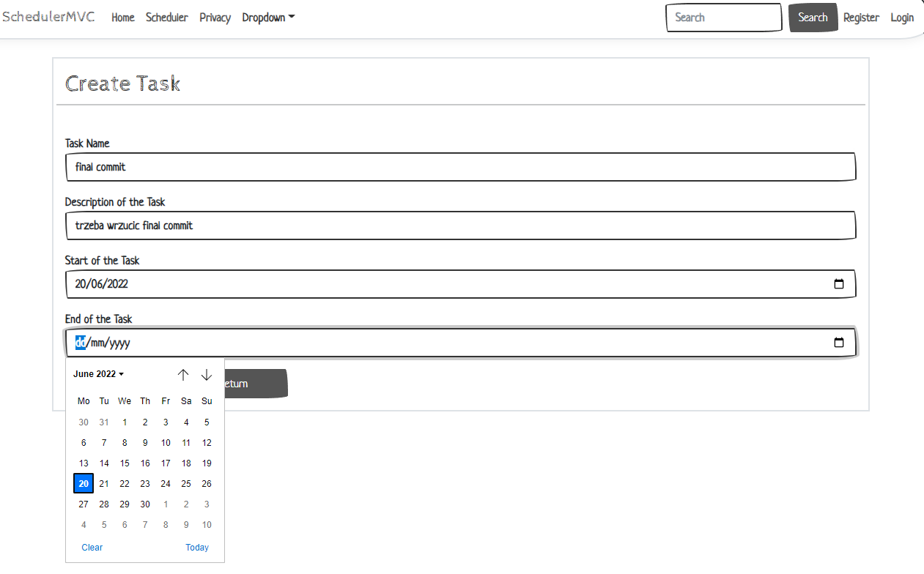Click inside the Search text box
This screenshot has height=574, width=924.
pyautogui.click(x=723, y=17)
